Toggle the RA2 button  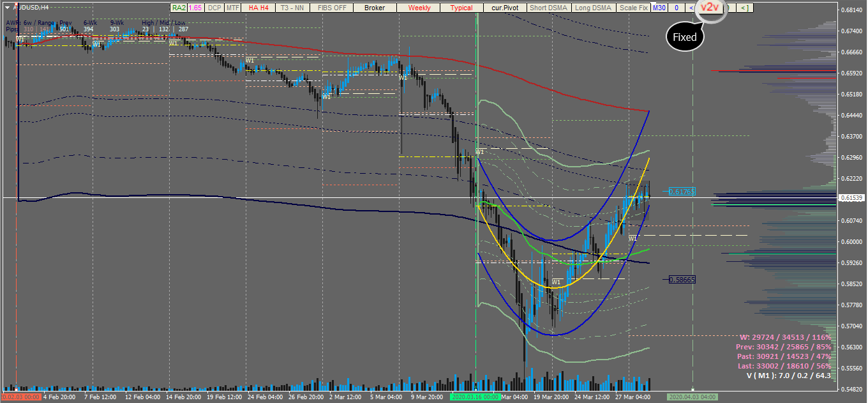(179, 8)
